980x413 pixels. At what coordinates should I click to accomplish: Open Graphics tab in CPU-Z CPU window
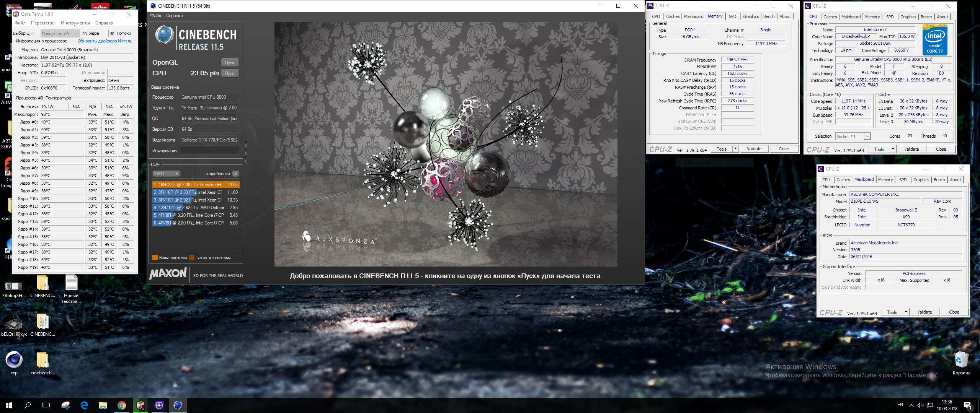(908, 17)
